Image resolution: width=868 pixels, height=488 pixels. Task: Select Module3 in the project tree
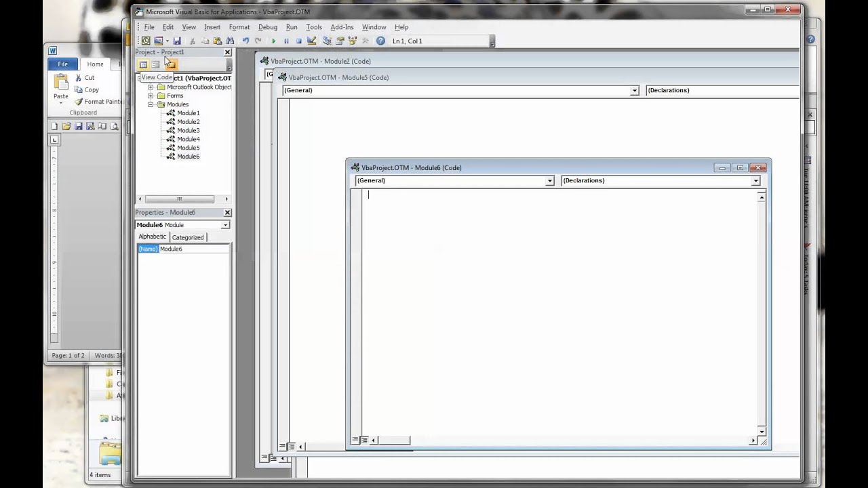188,130
